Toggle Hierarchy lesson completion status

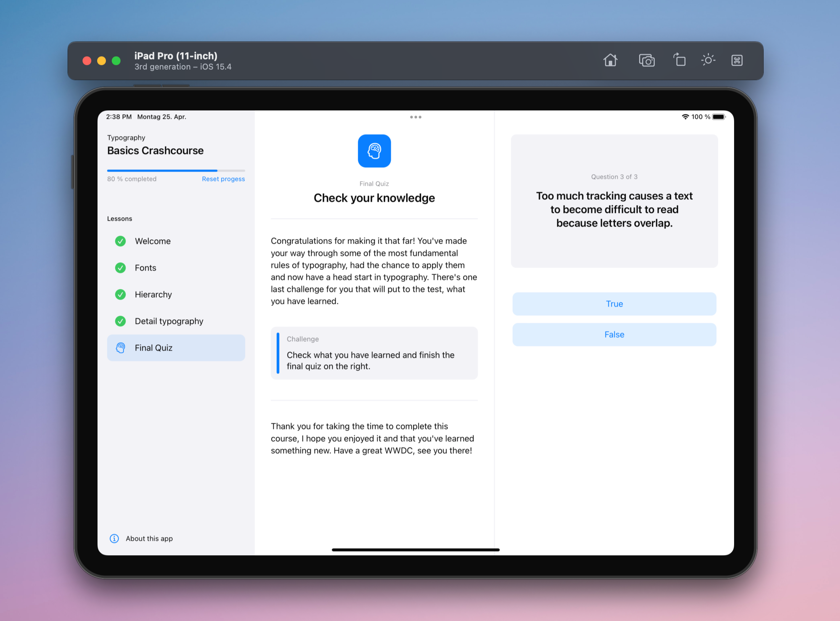point(120,294)
